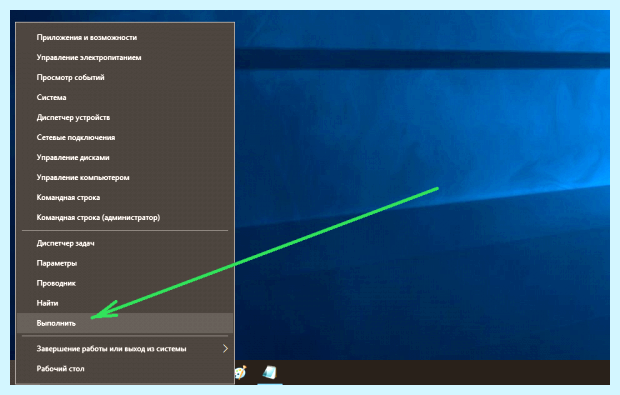Open the Paint icon on the taskbar
This screenshot has height=395, width=620.
(240, 372)
